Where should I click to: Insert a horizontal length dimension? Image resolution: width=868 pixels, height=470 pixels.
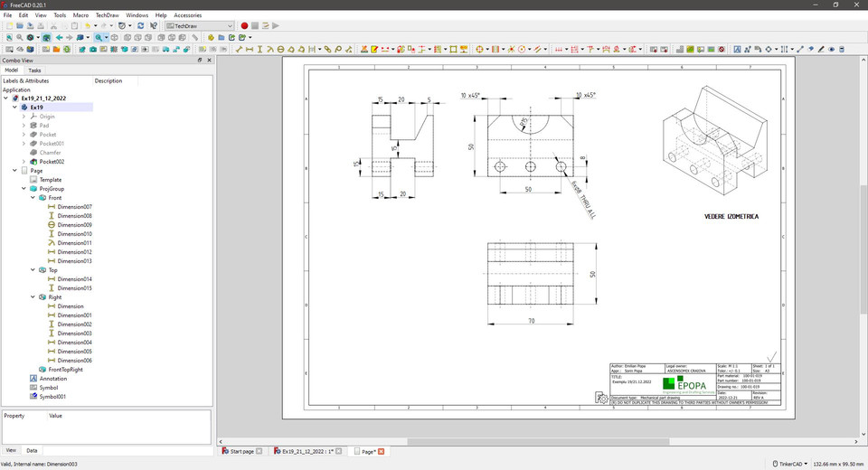click(250, 49)
